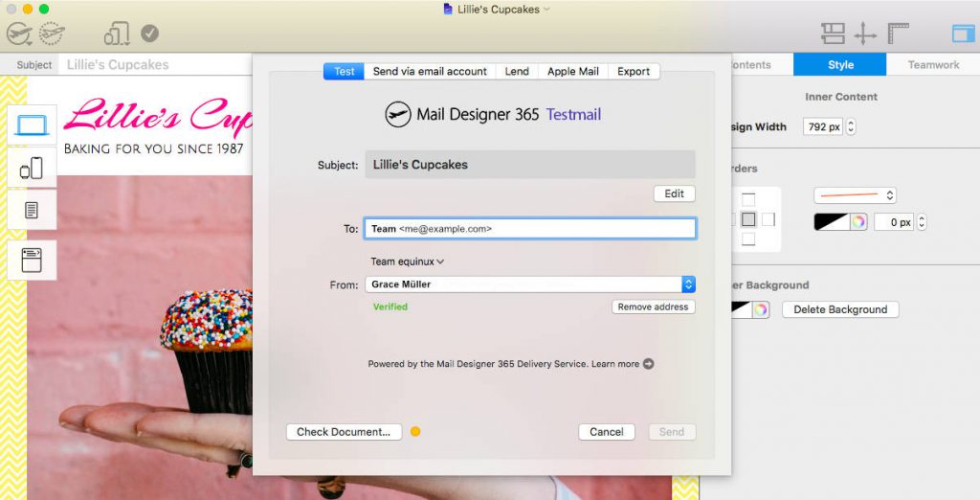Click the green Verified status text
The width and height of the screenshot is (980, 500).
(x=390, y=307)
